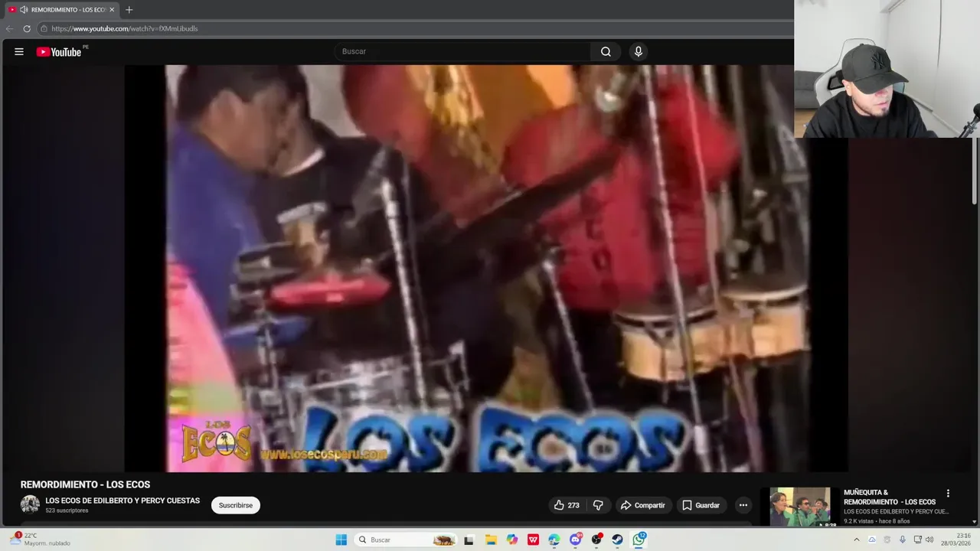
Task: Subscribe to the channel with Suscribirse
Action: coord(235,505)
